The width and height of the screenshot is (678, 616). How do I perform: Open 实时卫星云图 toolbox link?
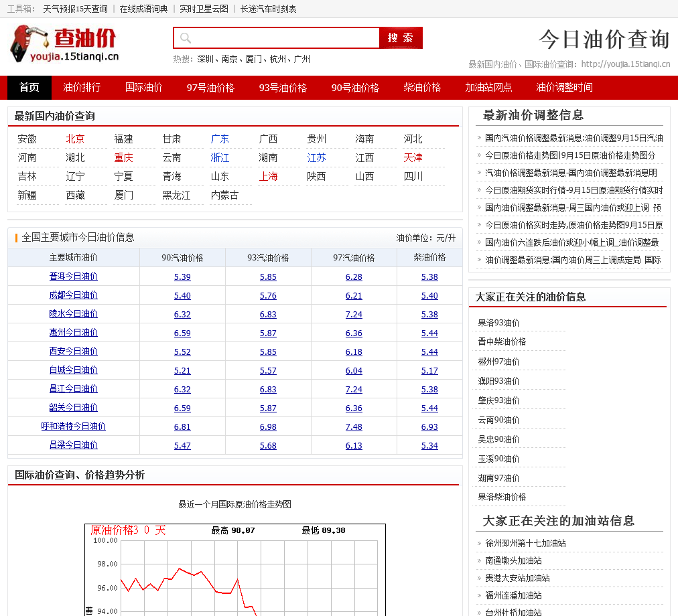[204, 9]
